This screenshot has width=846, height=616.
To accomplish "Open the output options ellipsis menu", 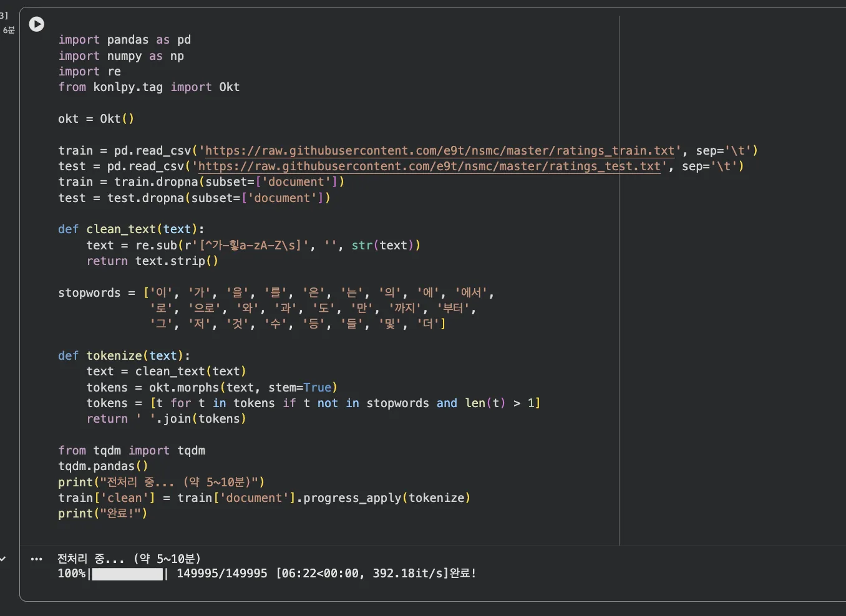I will (37, 559).
